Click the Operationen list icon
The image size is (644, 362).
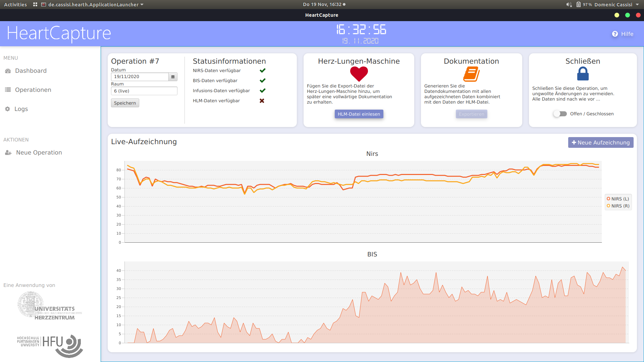click(x=8, y=90)
